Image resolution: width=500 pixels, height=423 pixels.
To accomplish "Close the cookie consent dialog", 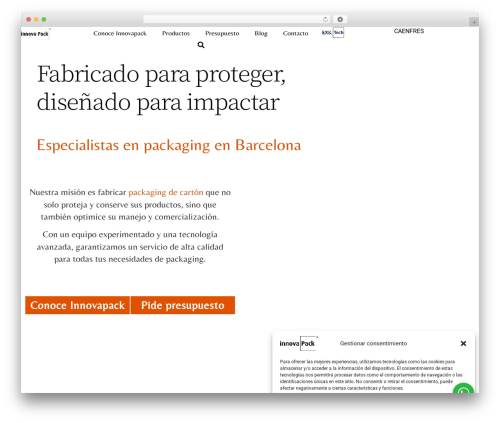I will point(463,343).
